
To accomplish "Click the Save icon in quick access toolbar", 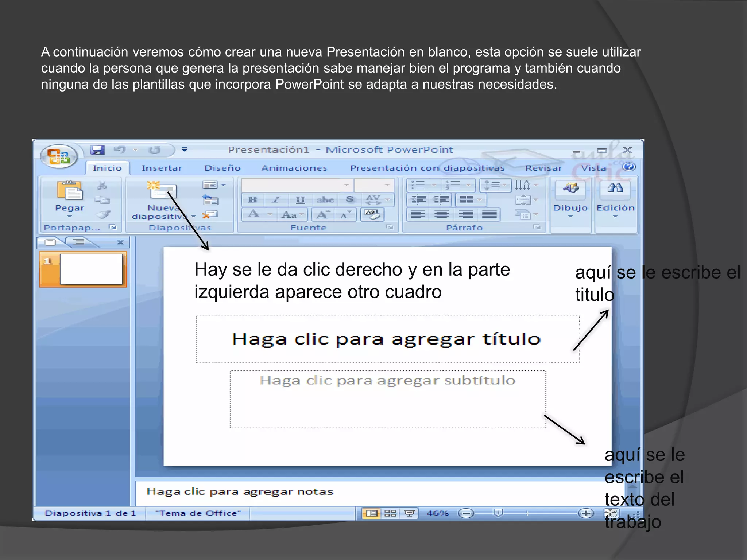I will (97, 150).
